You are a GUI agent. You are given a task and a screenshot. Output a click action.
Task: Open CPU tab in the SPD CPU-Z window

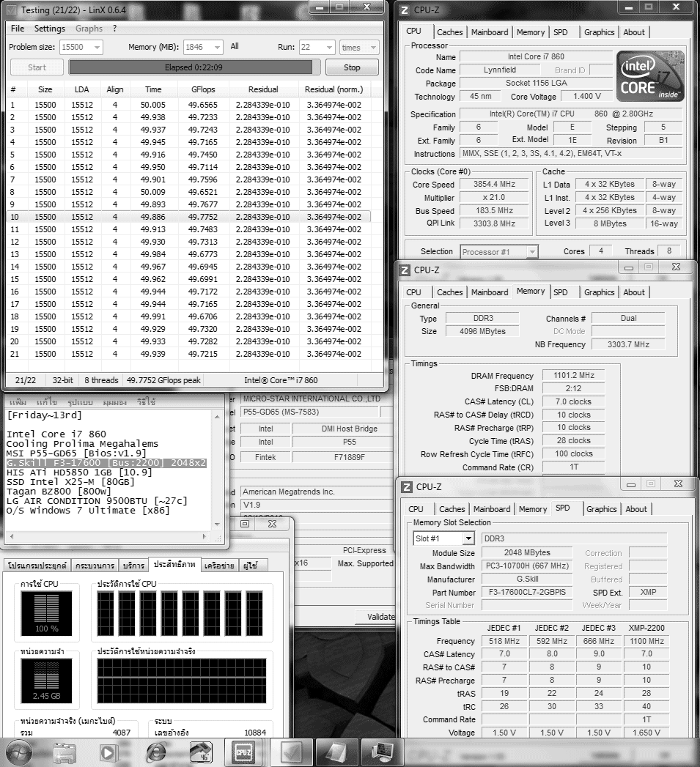coord(416,509)
